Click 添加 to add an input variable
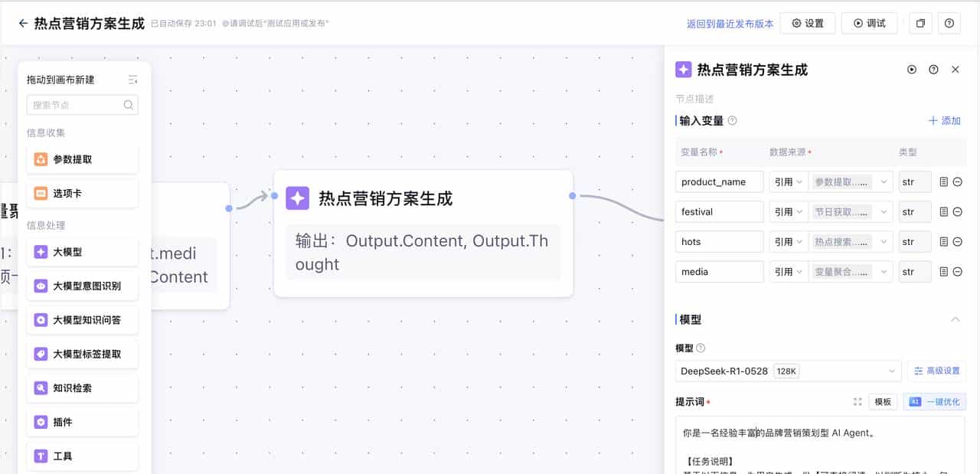The width and height of the screenshot is (980, 474). click(x=945, y=120)
